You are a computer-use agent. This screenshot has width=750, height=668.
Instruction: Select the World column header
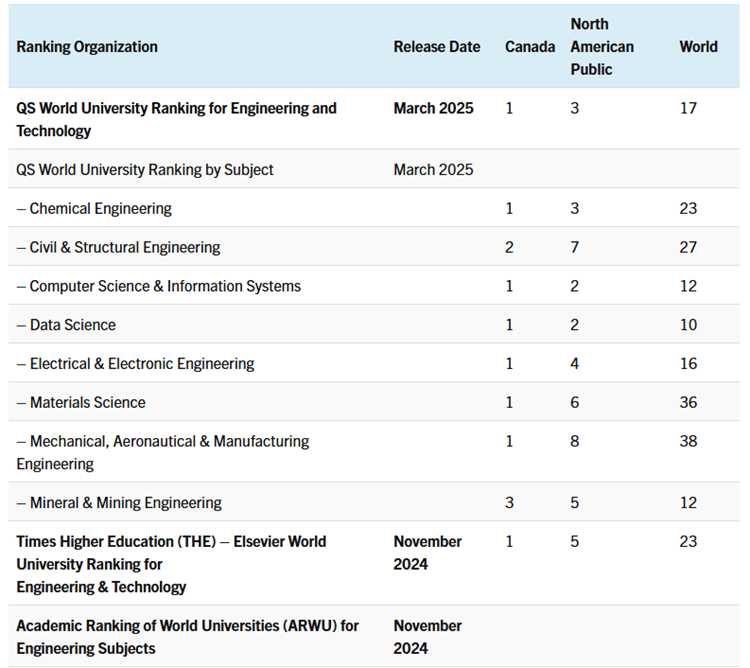[698, 47]
